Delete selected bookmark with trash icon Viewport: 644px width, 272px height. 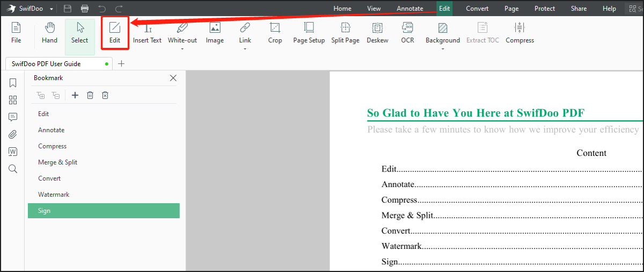pos(90,95)
